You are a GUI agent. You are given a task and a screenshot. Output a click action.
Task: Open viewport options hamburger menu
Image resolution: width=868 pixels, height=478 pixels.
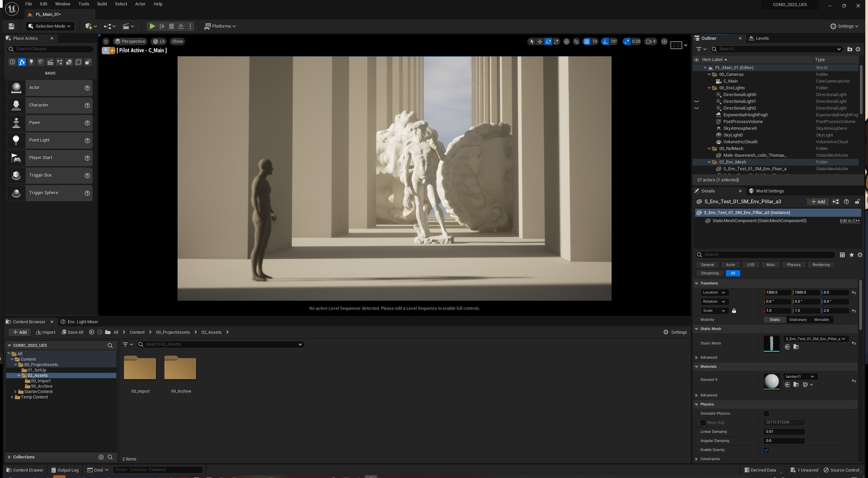[106, 42]
